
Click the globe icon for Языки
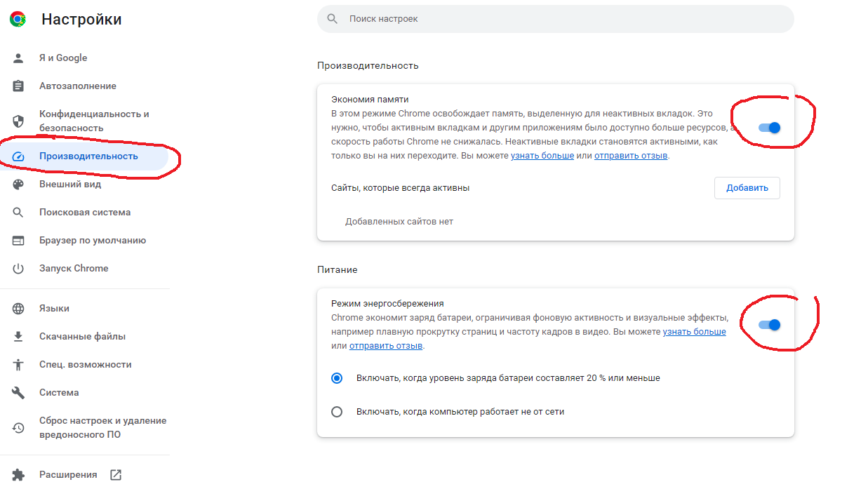[x=18, y=309]
